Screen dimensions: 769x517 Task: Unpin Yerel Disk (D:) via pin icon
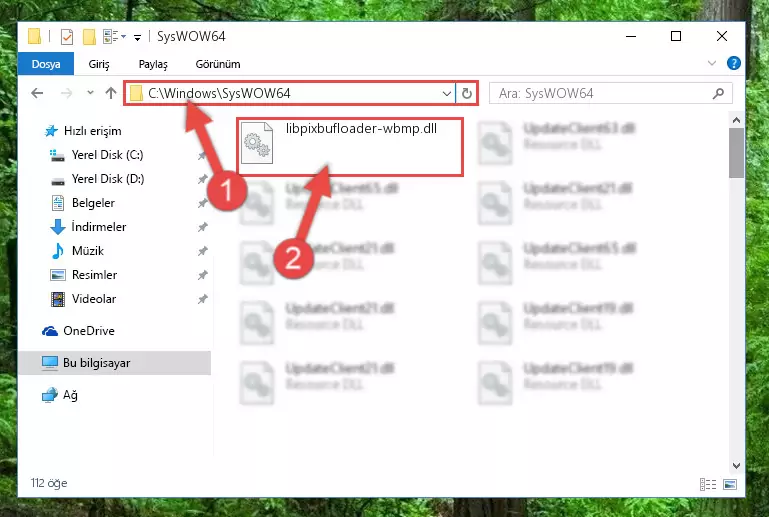pyautogui.click(x=202, y=180)
